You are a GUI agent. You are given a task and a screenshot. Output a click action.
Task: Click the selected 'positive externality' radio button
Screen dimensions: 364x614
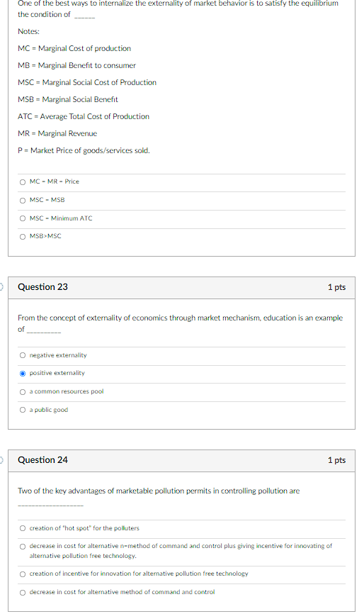click(x=23, y=374)
